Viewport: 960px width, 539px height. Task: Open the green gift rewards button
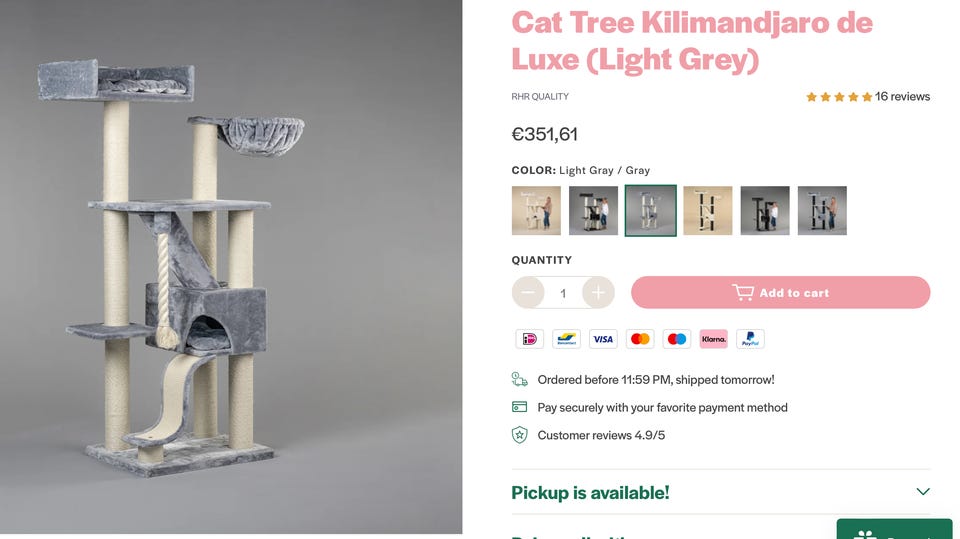(893, 530)
